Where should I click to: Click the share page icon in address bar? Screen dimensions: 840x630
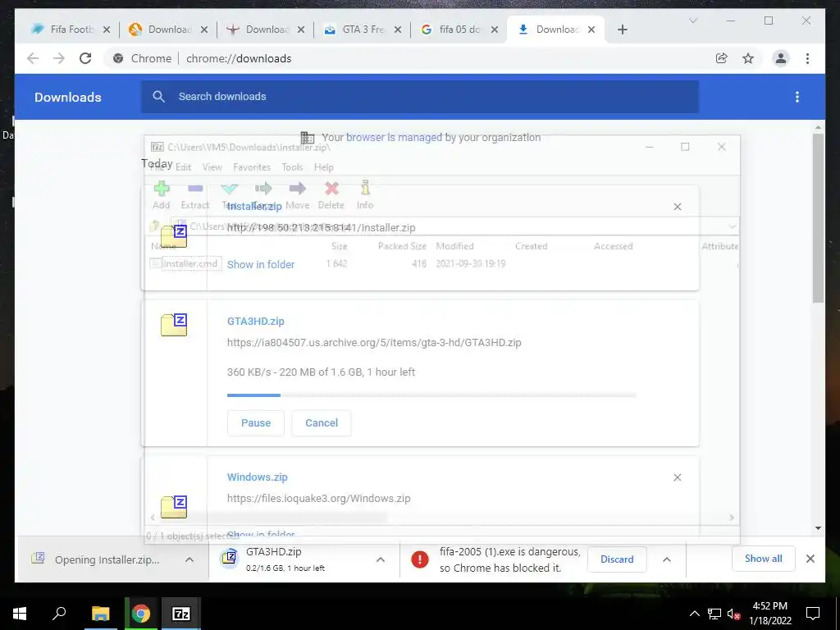(x=722, y=58)
